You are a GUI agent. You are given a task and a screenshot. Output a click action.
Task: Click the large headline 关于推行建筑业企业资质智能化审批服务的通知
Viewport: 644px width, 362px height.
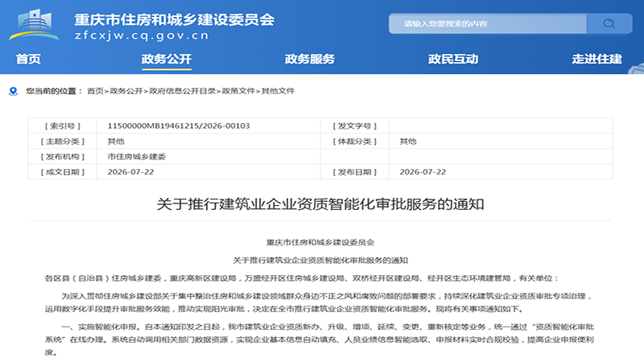320,204
